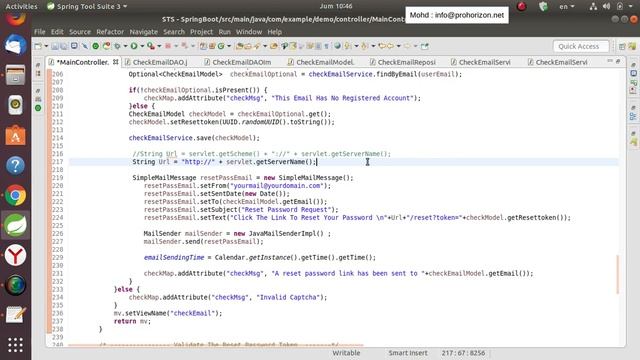Click the New file toolbar icon
The height and width of the screenshot is (360, 640).
click(x=38, y=46)
